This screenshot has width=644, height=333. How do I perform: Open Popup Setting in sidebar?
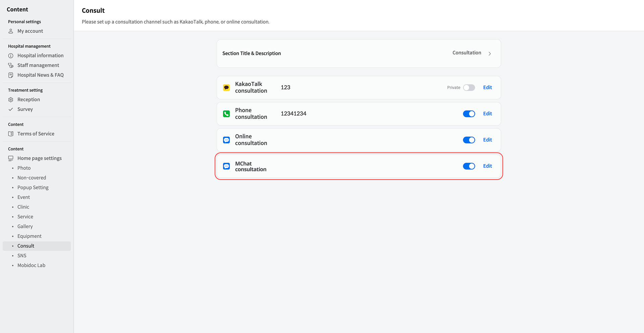(x=33, y=188)
